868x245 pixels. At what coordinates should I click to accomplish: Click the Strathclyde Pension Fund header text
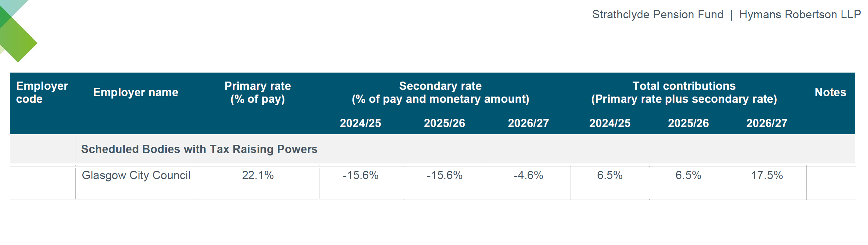[x=657, y=14]
